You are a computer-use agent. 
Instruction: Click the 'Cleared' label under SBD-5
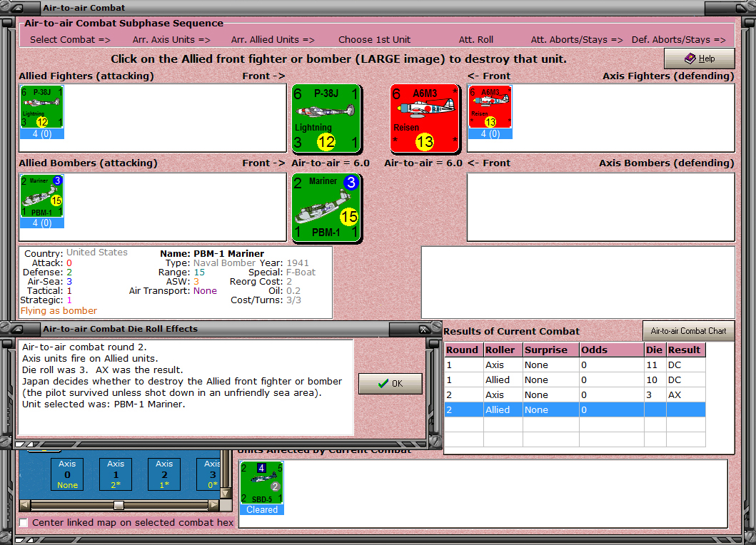(262, 510)
